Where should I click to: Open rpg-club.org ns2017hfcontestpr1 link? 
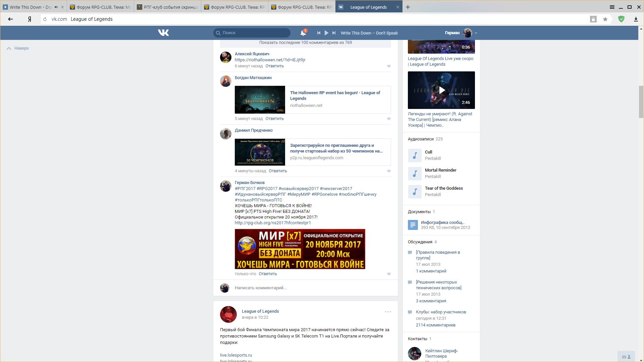[273, 223]
